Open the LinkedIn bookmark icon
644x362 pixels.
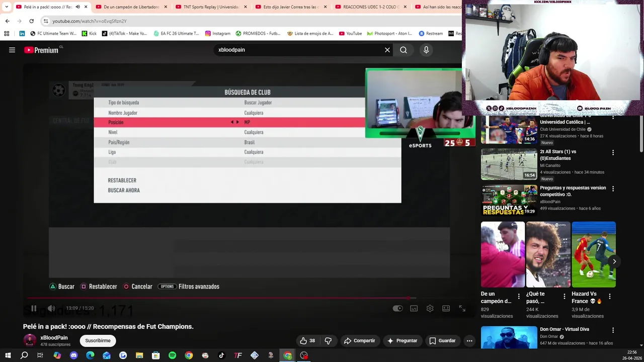click(x=22, y=34)
